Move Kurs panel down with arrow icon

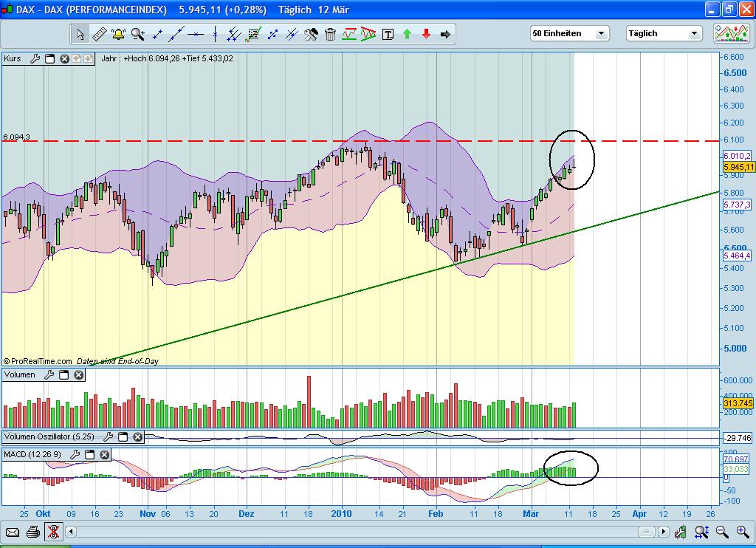click(x=89, y=59)
